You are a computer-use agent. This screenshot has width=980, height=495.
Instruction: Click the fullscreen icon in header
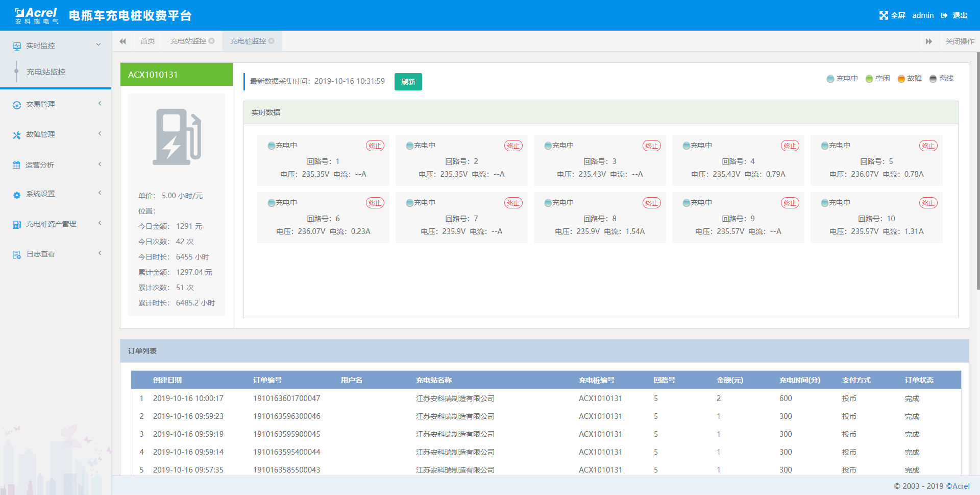(884, 15)
